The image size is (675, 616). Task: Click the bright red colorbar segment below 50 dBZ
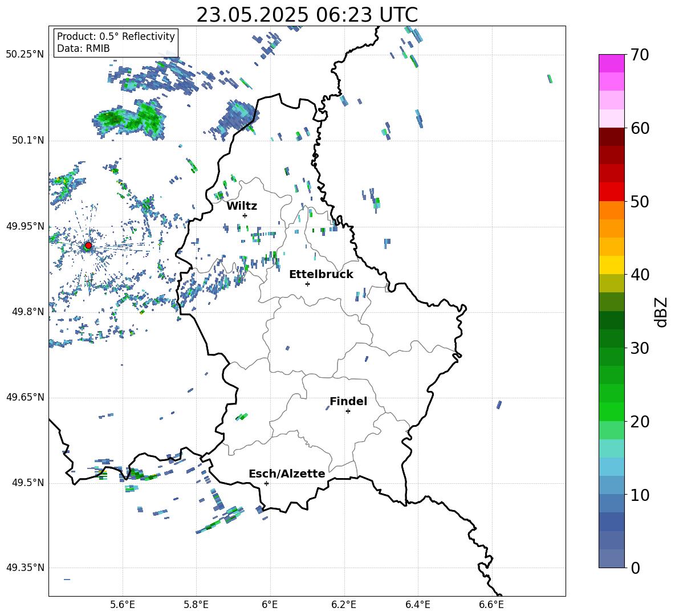coord(611,192)
